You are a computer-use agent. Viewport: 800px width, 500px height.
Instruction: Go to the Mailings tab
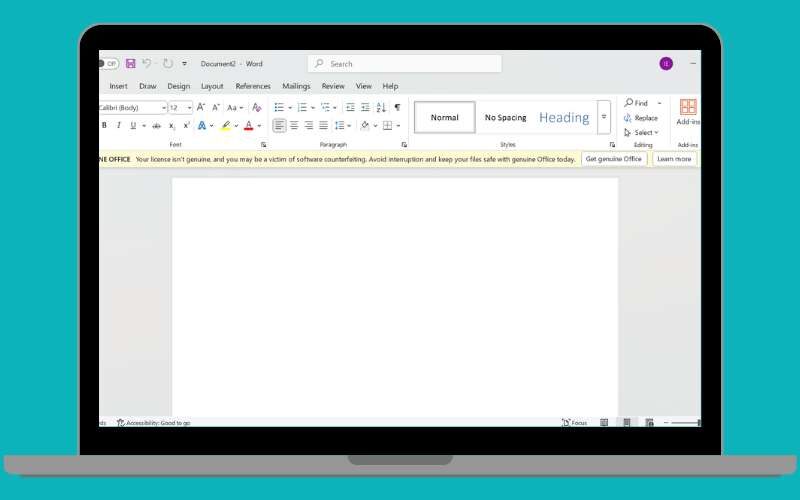click(296, 86)
